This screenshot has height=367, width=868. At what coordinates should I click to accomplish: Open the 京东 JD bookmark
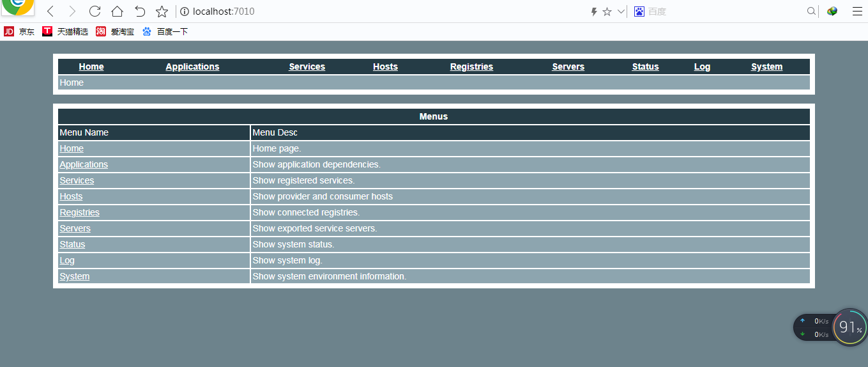click(x=19, y=31)
